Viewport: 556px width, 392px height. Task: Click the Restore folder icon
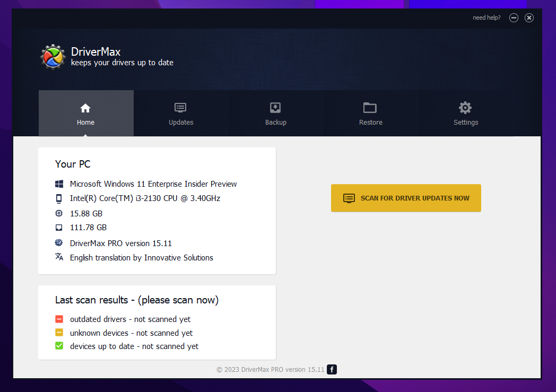[x=370, y=108]
